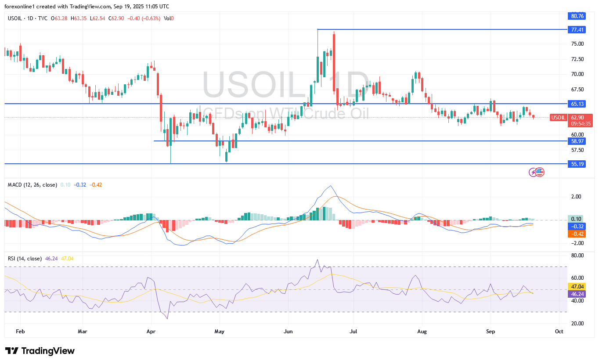Click the Jun label on time axis
Screen dimensions: 599x364
coord(288,332)
